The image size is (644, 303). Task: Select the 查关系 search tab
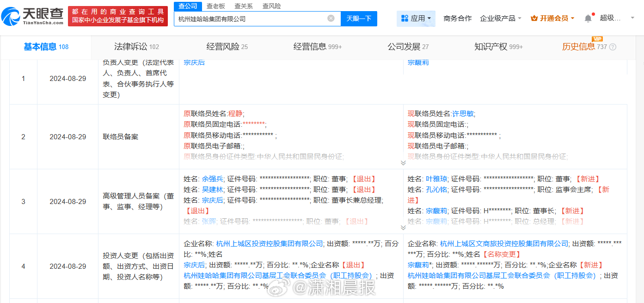coord(244,6)
